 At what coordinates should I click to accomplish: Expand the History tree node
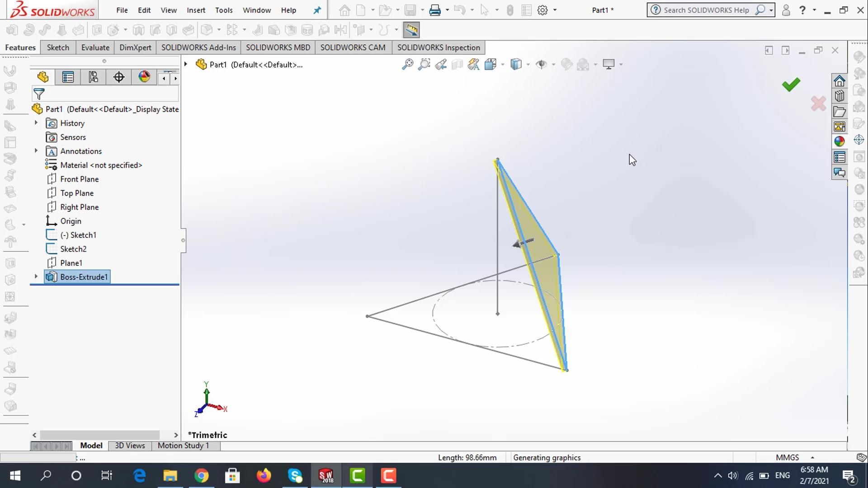[x=36, y=123]
